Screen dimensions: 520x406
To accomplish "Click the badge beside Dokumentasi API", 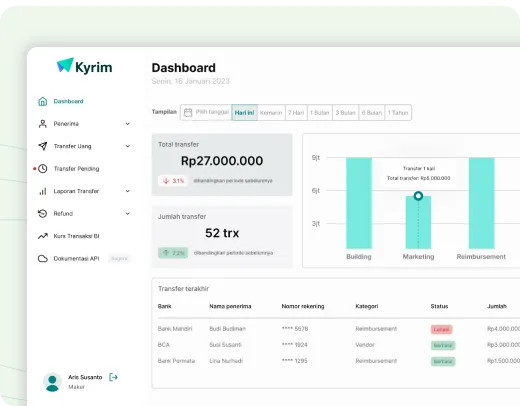I will click(119, 258).
